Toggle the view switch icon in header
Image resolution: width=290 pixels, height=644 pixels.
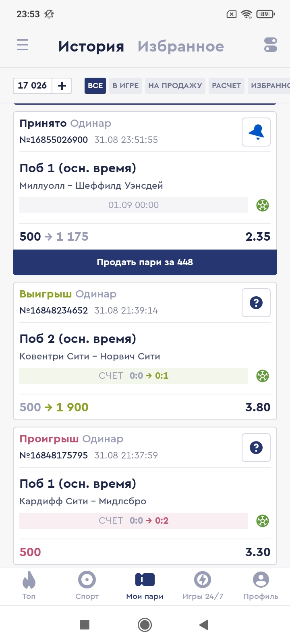pos(270,45)
